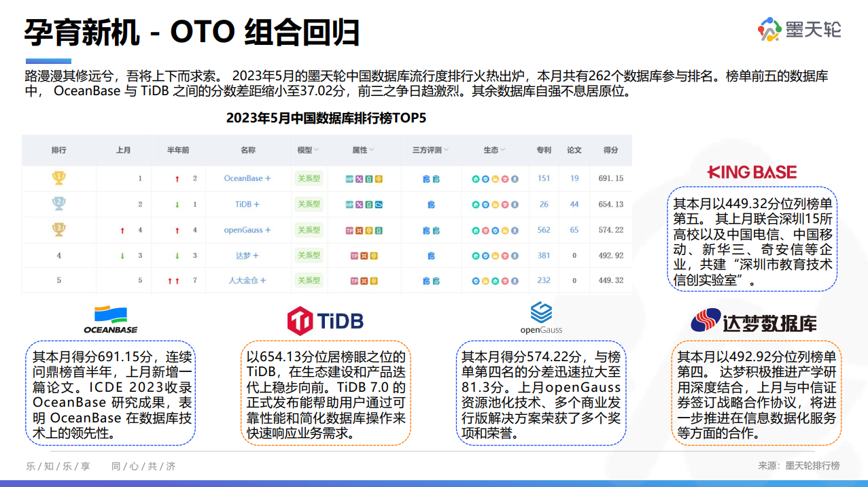Click the 得分 column header
Image resolution: width=868 pixels, height=487 pixels.
pos(610,150)
